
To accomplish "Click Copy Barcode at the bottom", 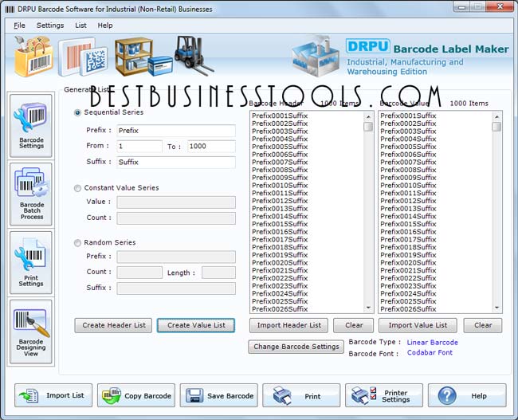I will point(136,395).
